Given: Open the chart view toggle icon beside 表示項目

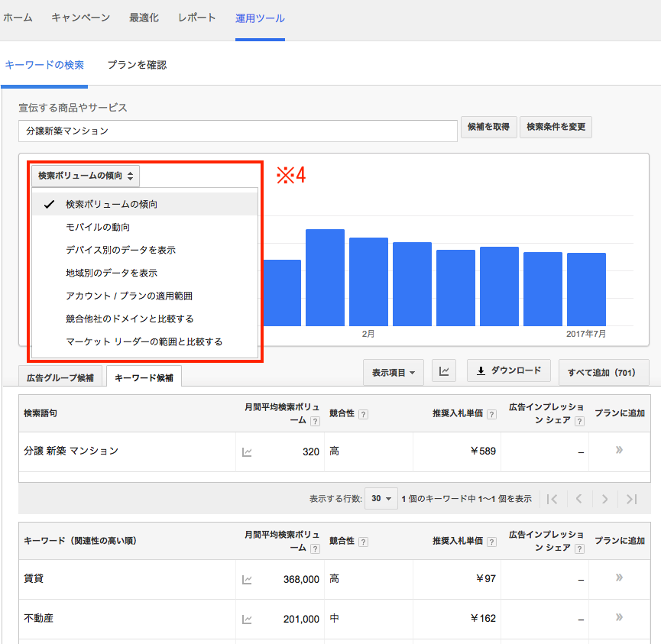Looking at the screenshot, I should (x=443, y=371).
